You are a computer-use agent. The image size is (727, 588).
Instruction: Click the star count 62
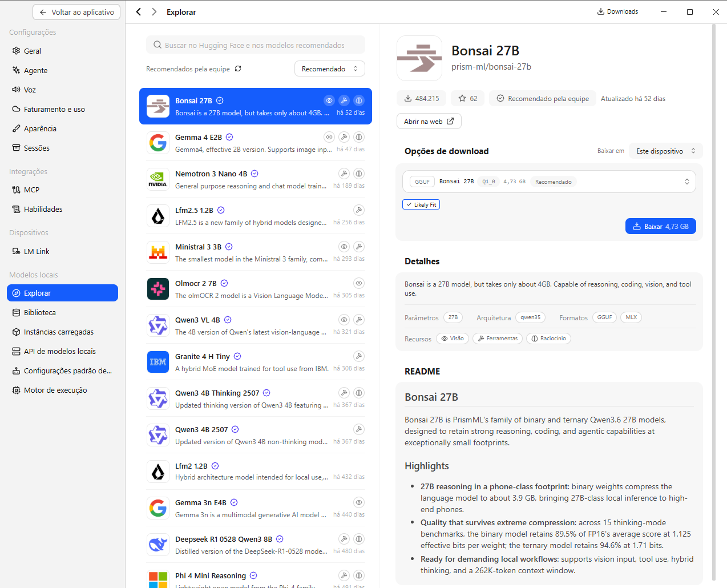[468, 98]
